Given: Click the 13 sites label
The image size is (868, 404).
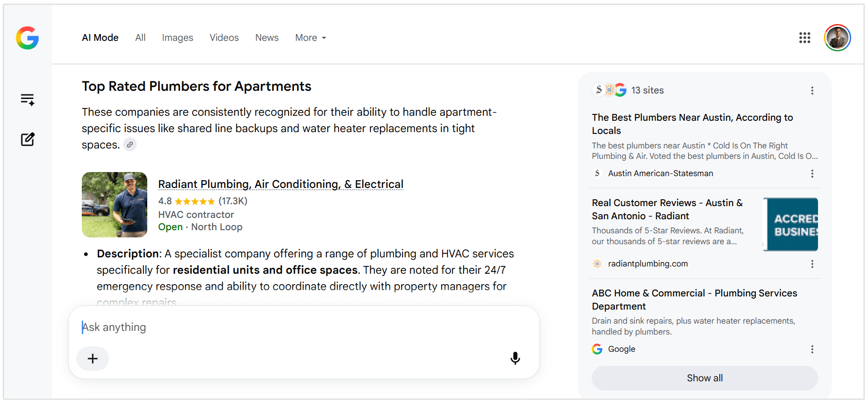Looking at the screenshot, I should pyautogui.click(x=647, y=90).
